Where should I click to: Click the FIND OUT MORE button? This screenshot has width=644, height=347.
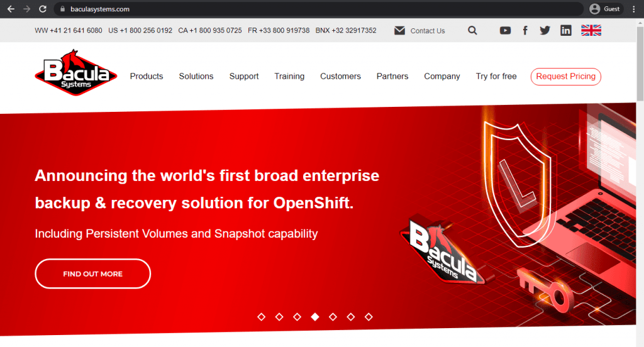click(x=93, y=274)
